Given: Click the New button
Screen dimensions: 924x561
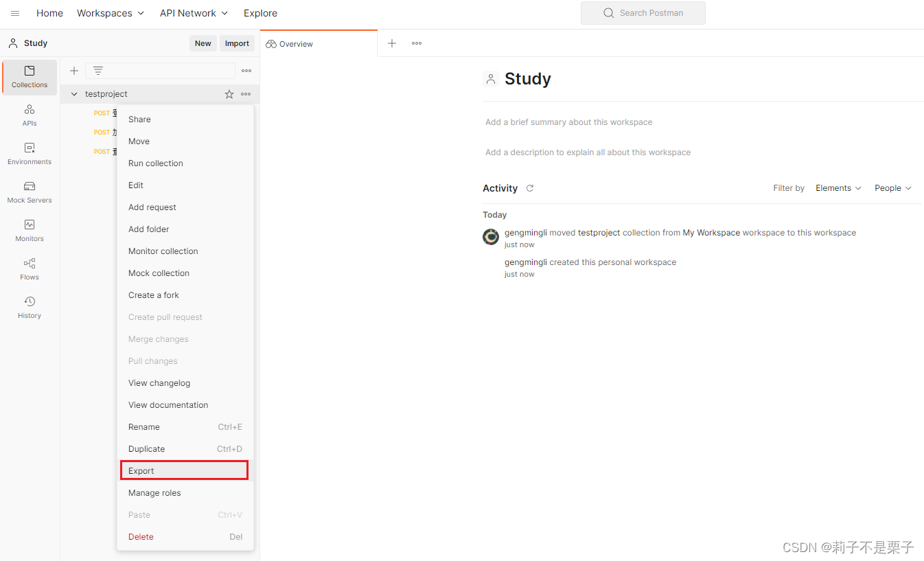Looking at the screenshot, I should 203,43.
